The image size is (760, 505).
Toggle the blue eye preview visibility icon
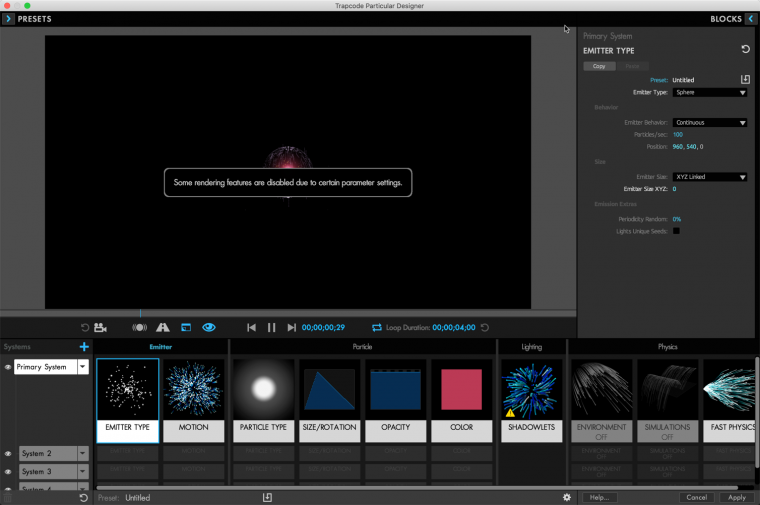point(209,328)
